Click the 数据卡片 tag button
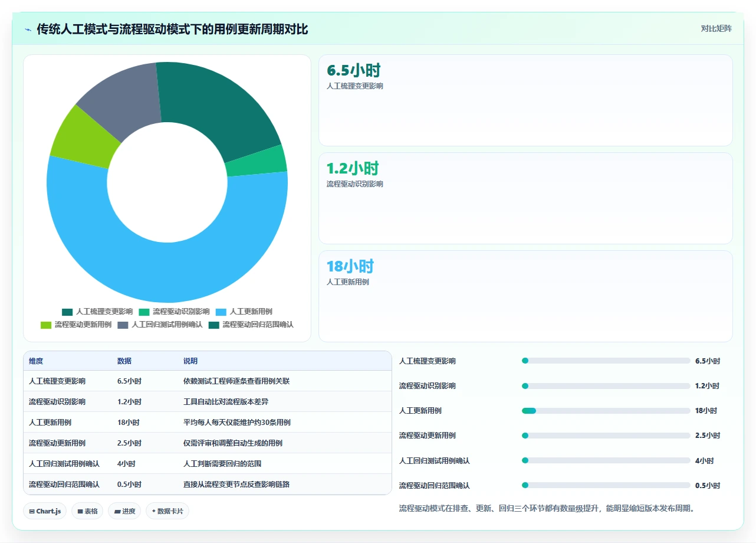This screenshot has height=543, width=756. pyautogui.click(x=167, y=511)
